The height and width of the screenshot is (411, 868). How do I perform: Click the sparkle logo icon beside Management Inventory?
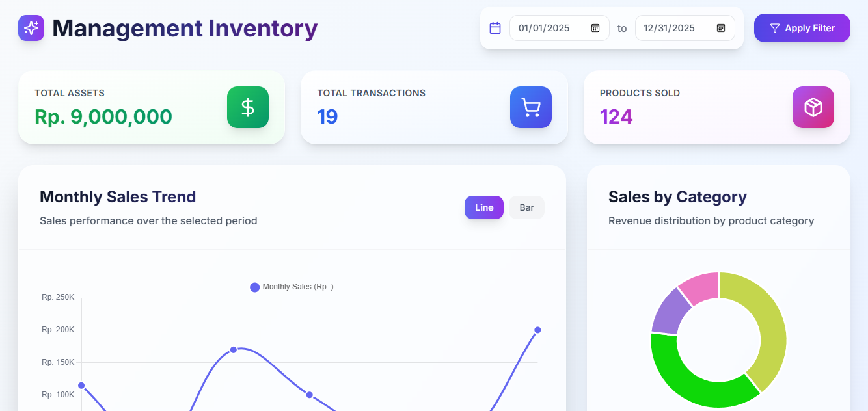(x=31, y=28)
